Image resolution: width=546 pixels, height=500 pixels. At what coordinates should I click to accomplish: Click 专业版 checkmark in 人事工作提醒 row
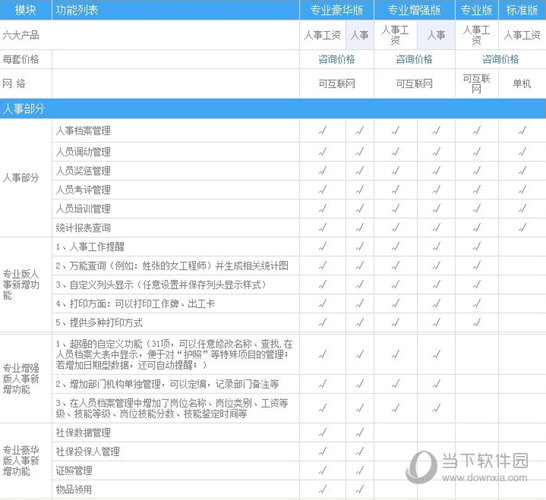[476, 247]
